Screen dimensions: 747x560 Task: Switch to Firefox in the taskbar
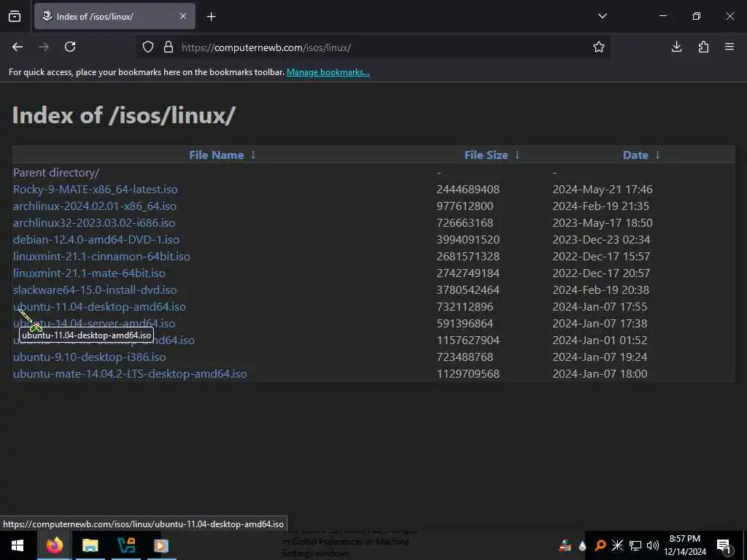click(54, 545)
